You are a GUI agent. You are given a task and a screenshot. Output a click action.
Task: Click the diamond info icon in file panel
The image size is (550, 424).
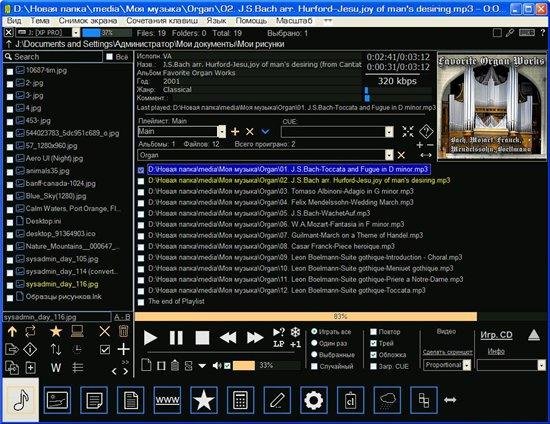pyautogui.click(x=30, y=349)
